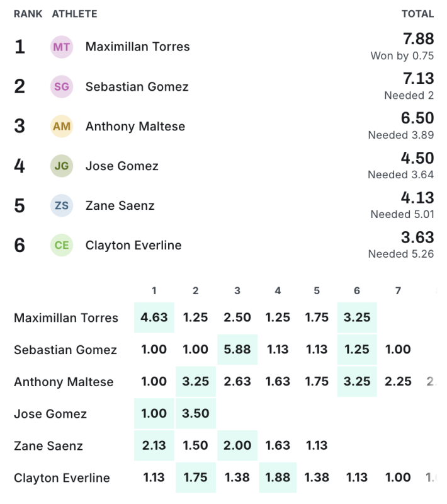Click the RANK column header
This screenshot has width=447, height=504.
(x=28, y=14)
